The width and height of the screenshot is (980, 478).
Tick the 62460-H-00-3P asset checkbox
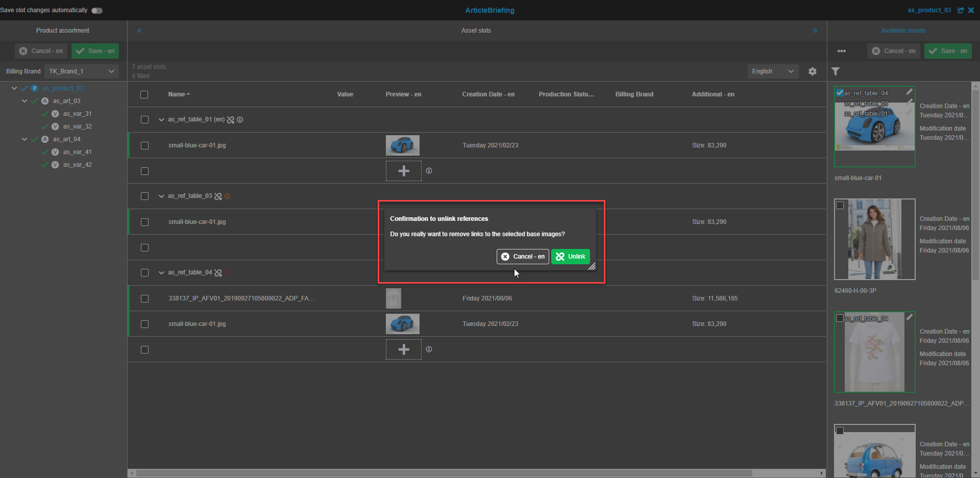pyautogui.click(x=840, y=206)
